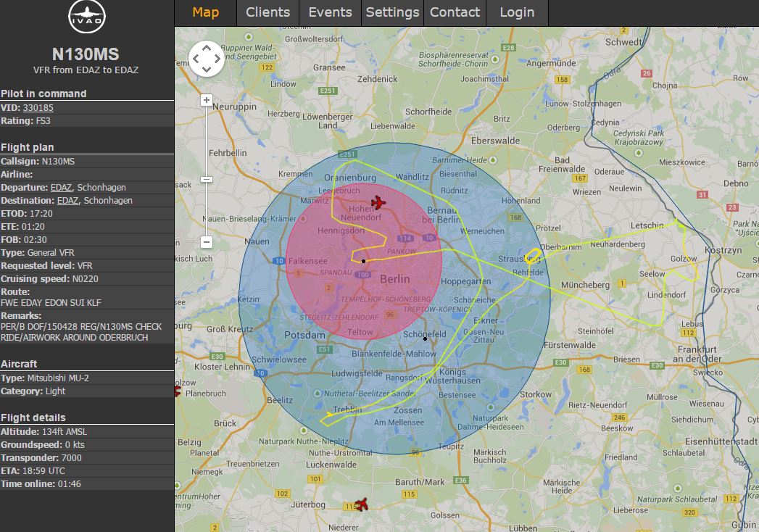The image size is (759, 532).
Task: Click the 'Category: Light' row
Action: 87,391
